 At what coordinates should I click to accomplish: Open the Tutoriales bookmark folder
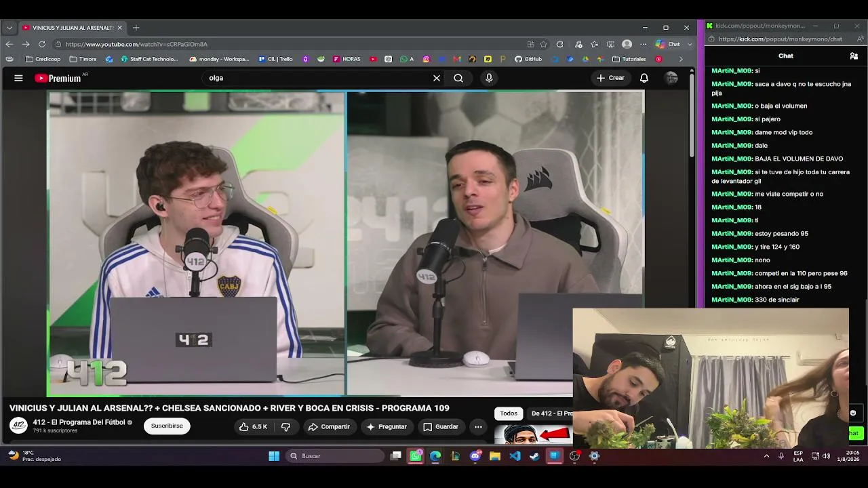coord(629,59)
